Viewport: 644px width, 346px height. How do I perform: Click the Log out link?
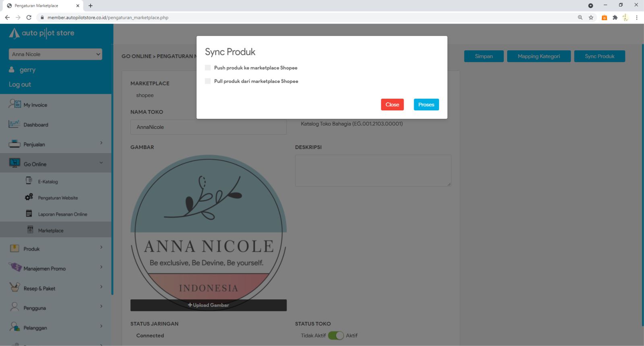tap(20, 85)
